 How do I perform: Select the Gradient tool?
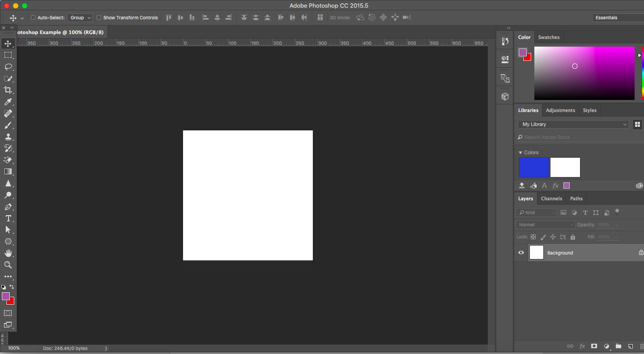[x=8, y=172]
